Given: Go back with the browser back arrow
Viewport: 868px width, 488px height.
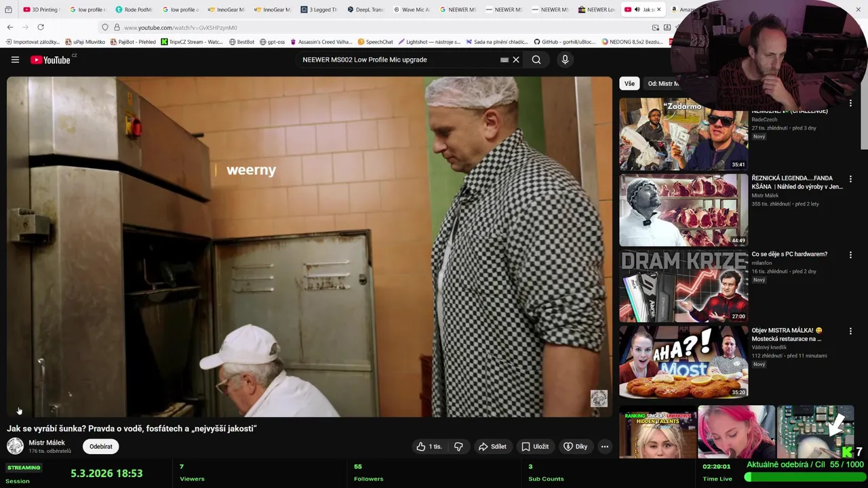Looking at the screenshot, I should click(9, 27).
